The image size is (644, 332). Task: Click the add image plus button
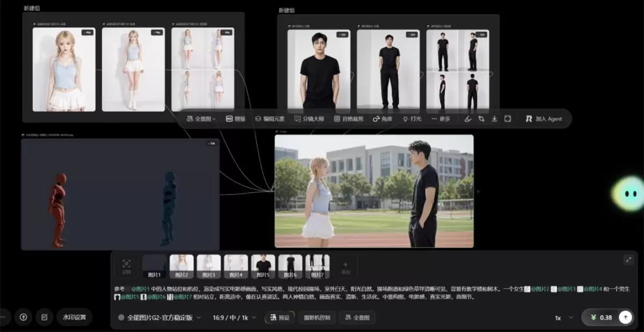tap(345, 266)
